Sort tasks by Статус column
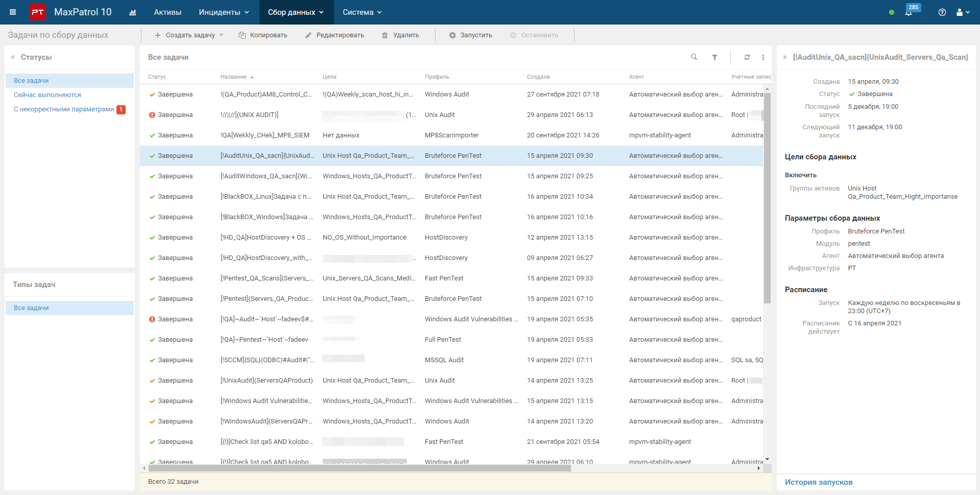980x495 pixels. pyautogui.click(x=157, y=77)
